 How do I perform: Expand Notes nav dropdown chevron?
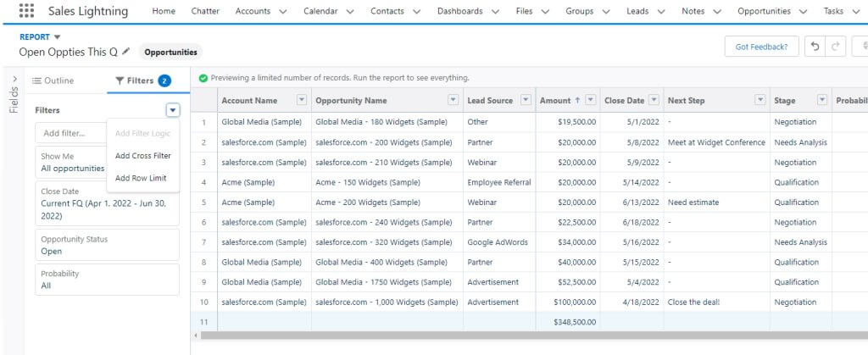tap(717, 12)
